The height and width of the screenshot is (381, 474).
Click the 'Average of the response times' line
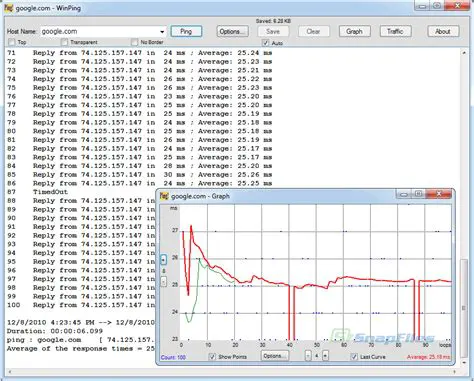click(81, 348)
